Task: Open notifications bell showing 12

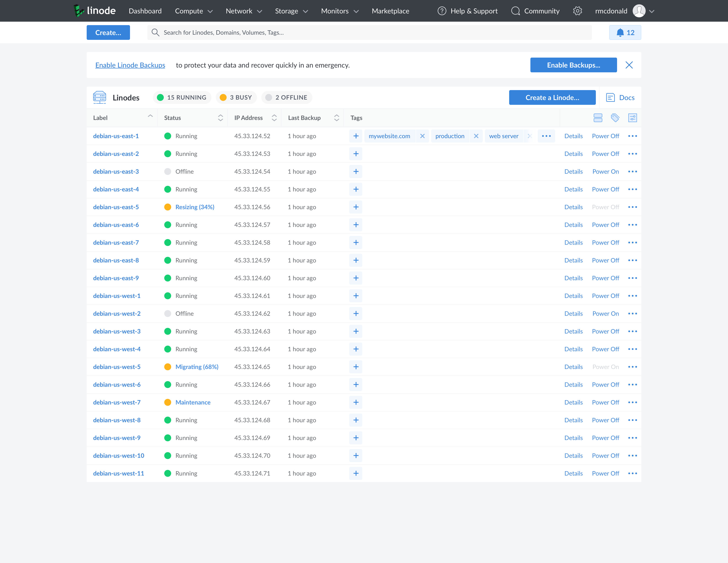Action: 625,33
